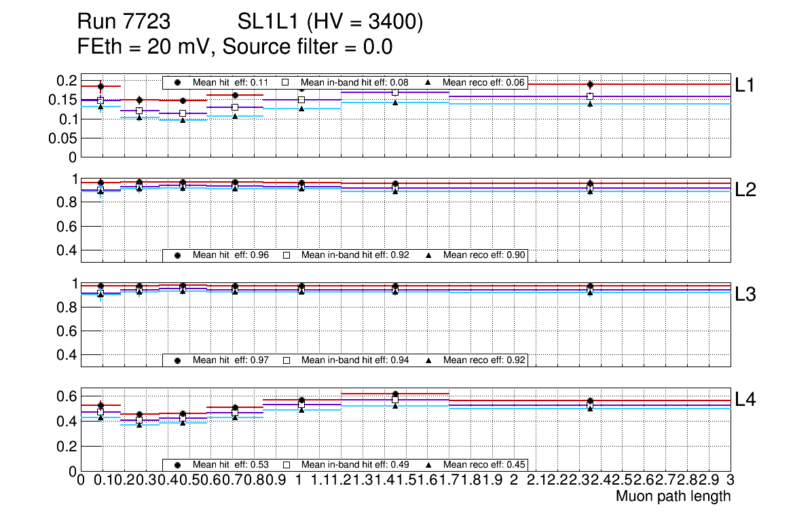Click the 'SL1L1 (HV = 3400)' title text
Viewport: 812px width, 524px height.
point(331,23)
